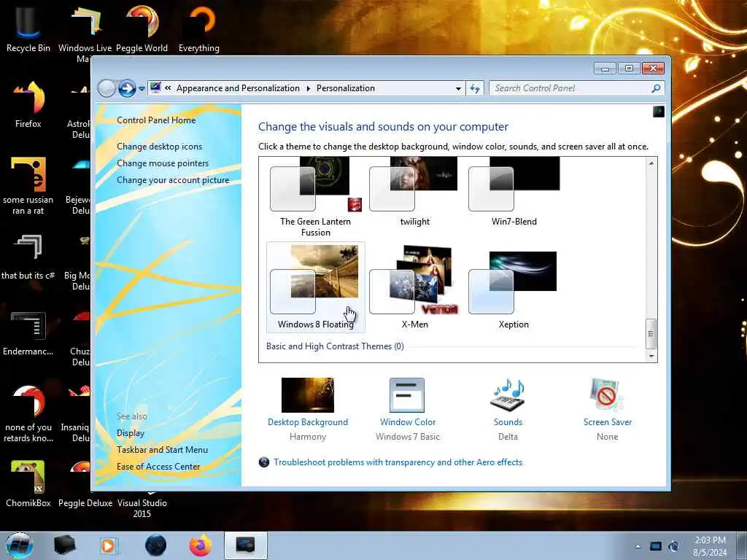
Task: Click Change desktop icons link
Action: (159, 146)
